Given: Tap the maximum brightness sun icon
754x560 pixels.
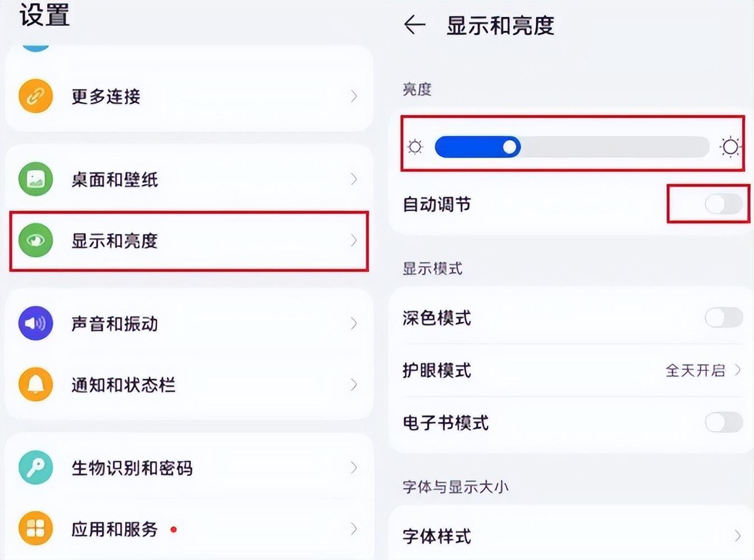Looking at the screenshot, I should [730, 147].
